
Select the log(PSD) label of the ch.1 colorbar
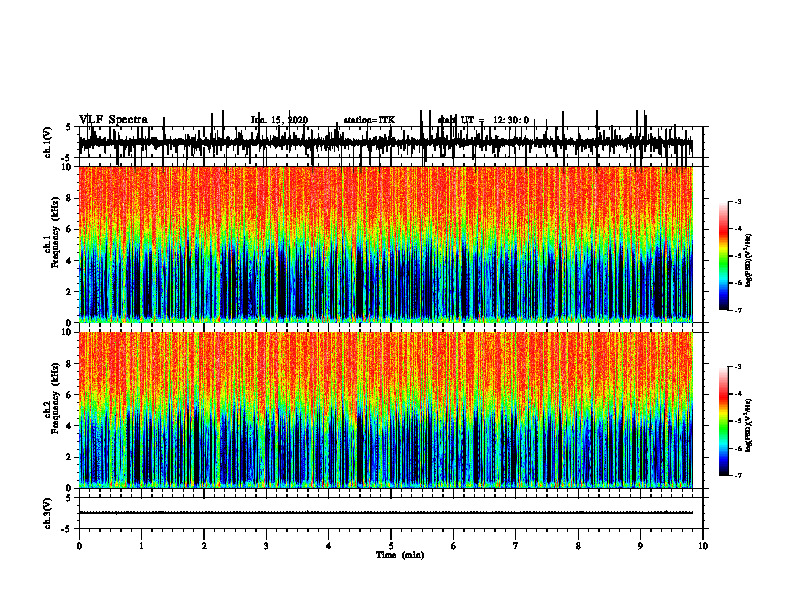coord(748,261)
